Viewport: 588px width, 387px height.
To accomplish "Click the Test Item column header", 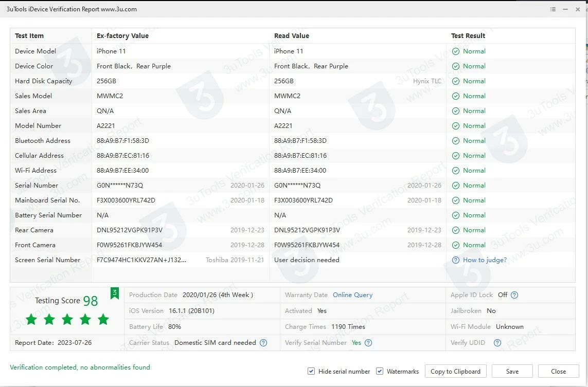I will [x=29, y=36].
